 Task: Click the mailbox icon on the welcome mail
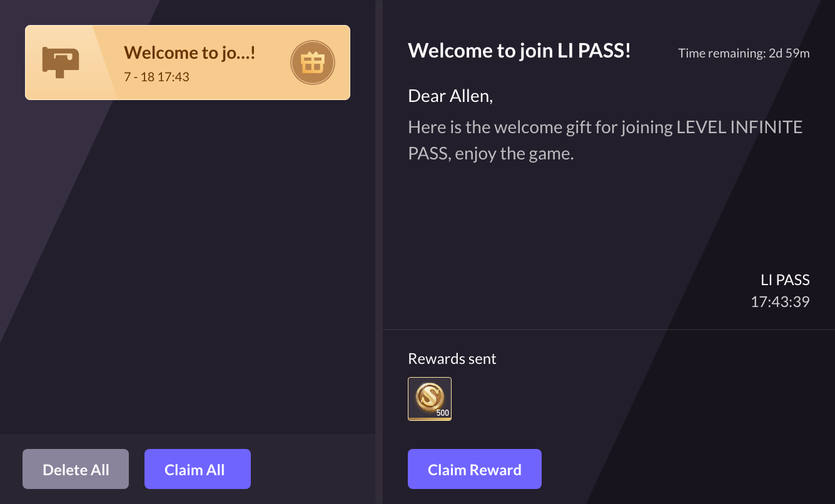61,62
